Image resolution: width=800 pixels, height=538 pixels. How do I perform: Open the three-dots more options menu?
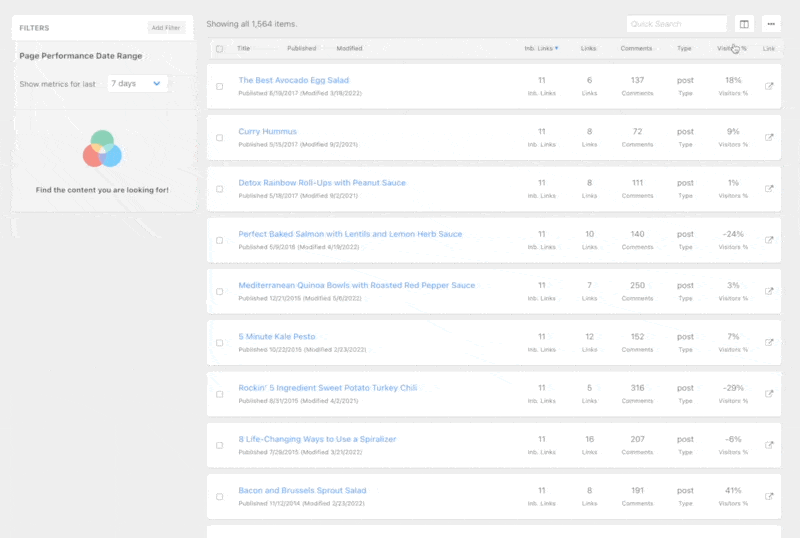(x=771, y=24)
